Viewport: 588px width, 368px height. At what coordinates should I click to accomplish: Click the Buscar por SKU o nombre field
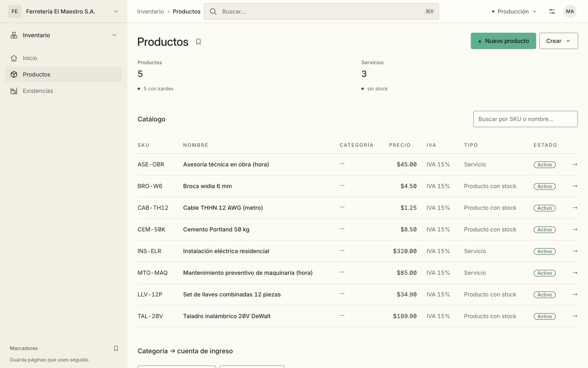525,119
